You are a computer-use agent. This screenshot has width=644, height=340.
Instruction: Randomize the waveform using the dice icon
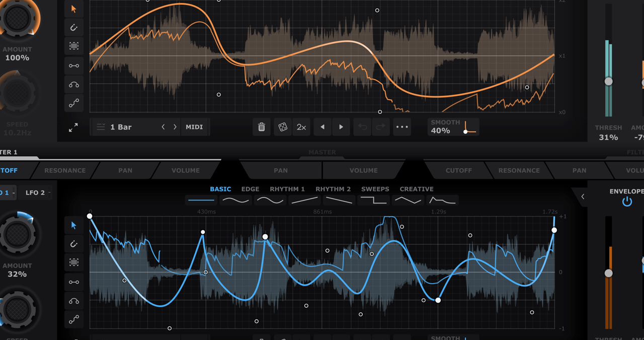pyautogui.click(x=283, y=127)
